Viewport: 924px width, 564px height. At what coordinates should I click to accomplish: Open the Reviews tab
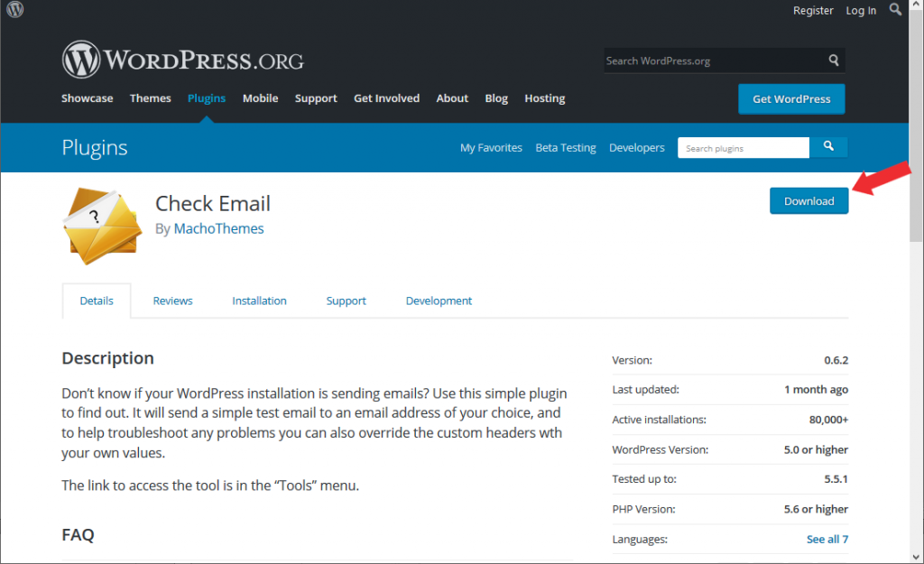[172, 300]
